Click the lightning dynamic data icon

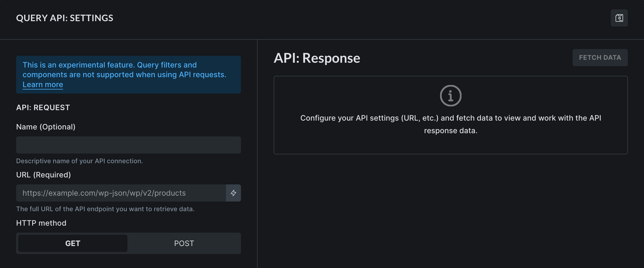coord(233,193)
